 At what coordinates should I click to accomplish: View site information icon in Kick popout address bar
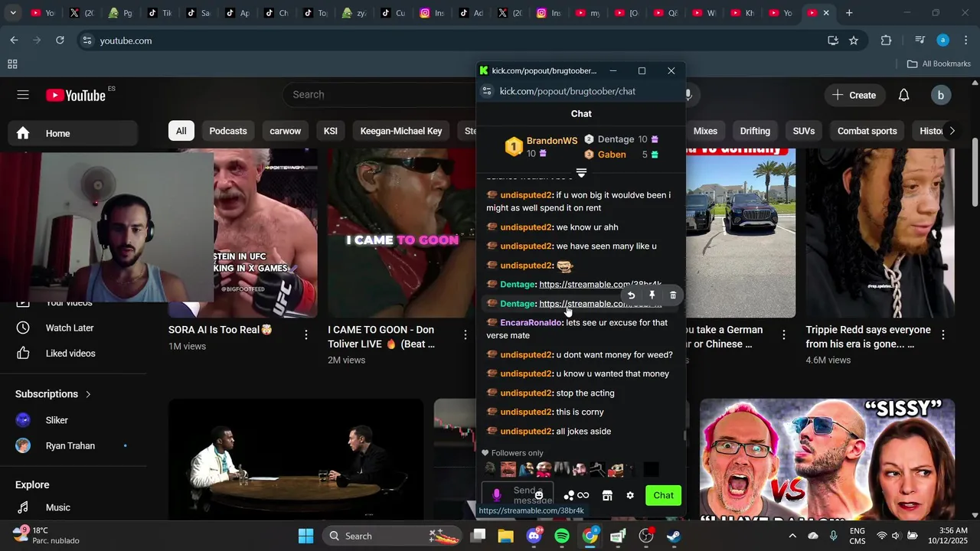[486, 91]
